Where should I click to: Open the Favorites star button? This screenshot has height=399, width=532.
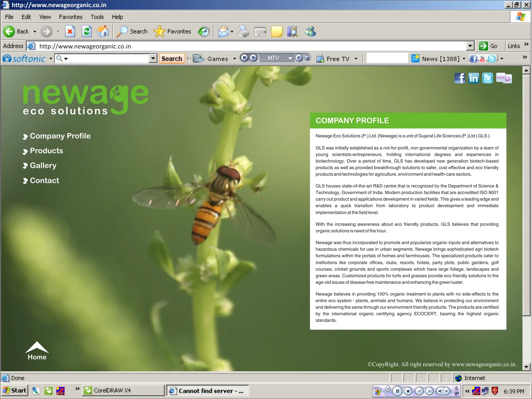(x=172, y=31)
